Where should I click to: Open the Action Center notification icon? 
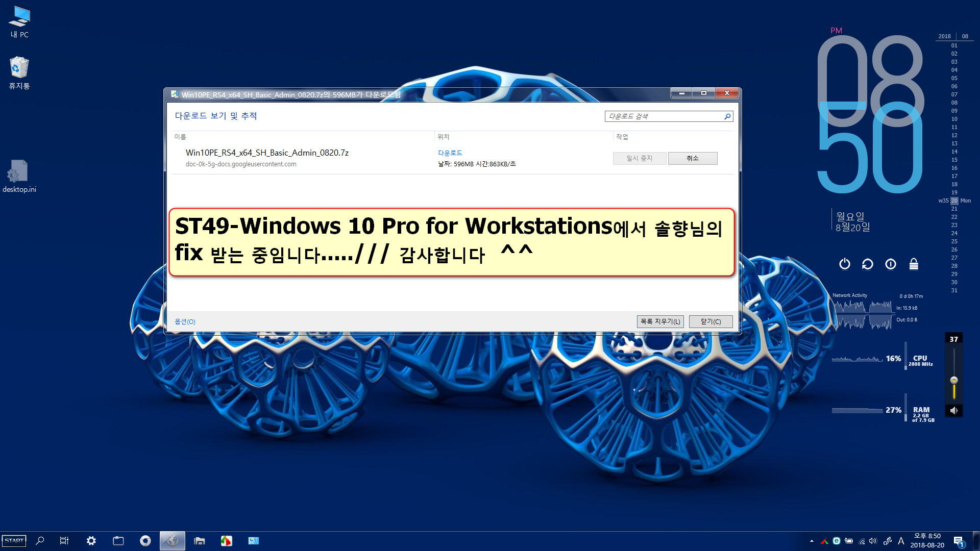pyautogui.click(x=959, y=541)
